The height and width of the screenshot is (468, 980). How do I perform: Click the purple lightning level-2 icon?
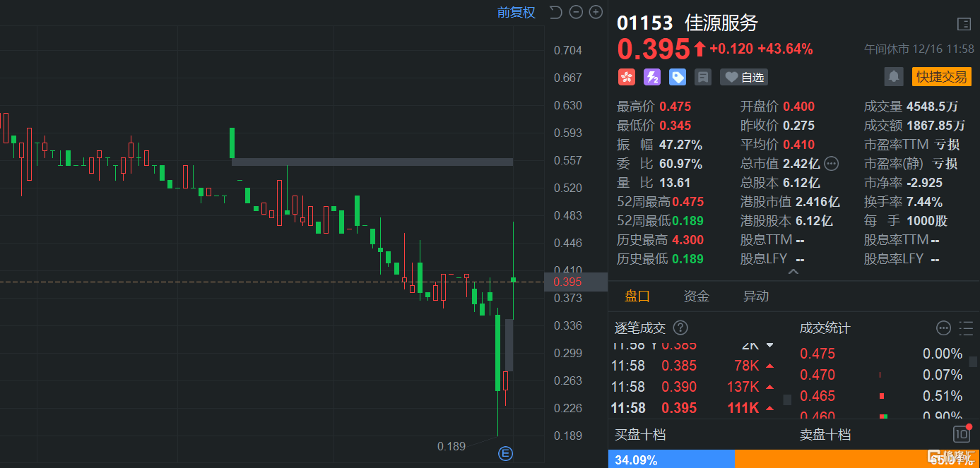[x=651, y=77]
